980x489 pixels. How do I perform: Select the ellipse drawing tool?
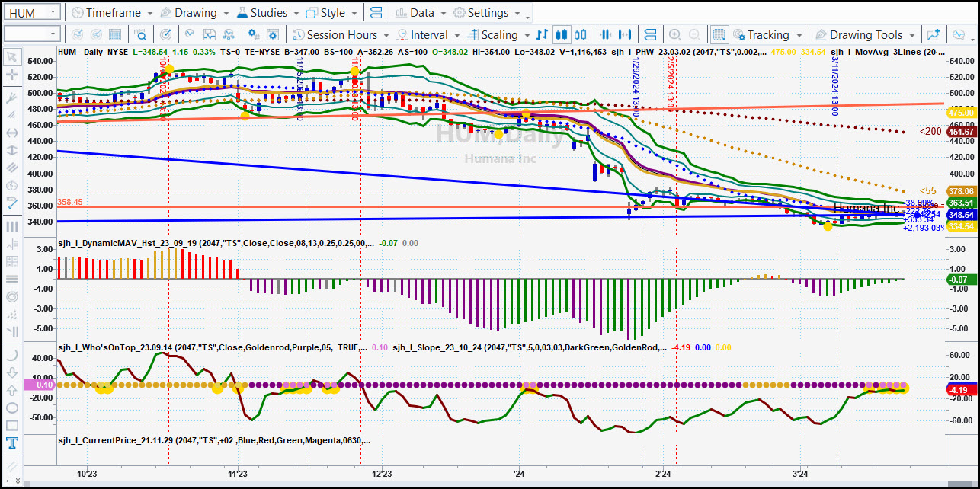click(11, 408)
